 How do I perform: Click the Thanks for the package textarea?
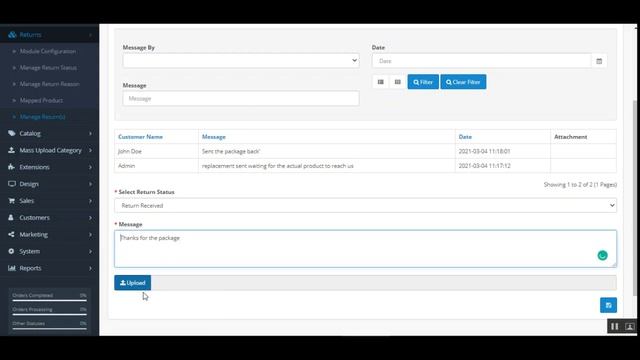coord(365,249)
